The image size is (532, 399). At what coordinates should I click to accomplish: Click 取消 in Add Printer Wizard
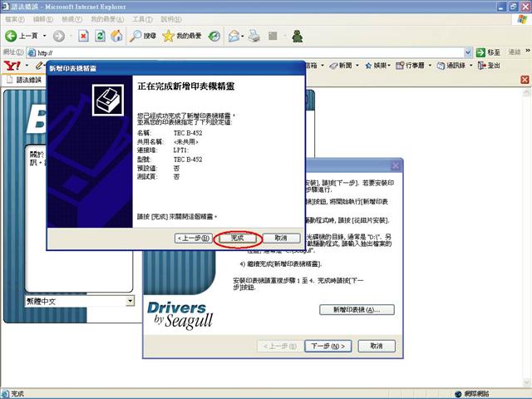(x=281, y=239)
